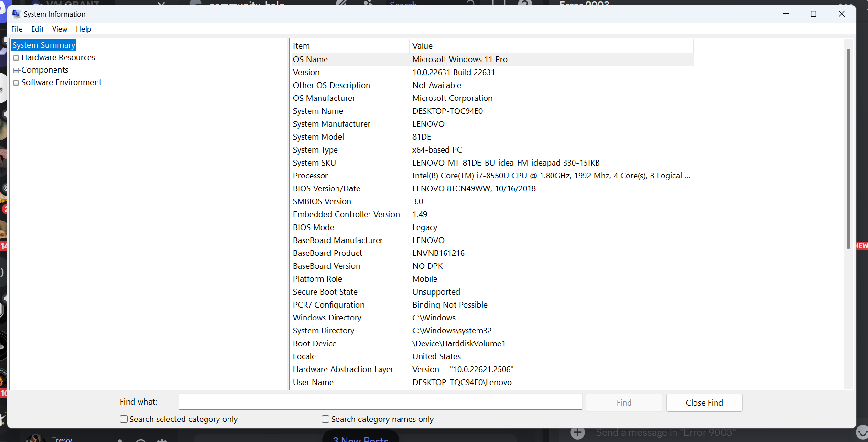The width and height of the screenshot is (868, 442).
Task: Enable Search selected category only checkbox
Action: [x=124, y=419]
